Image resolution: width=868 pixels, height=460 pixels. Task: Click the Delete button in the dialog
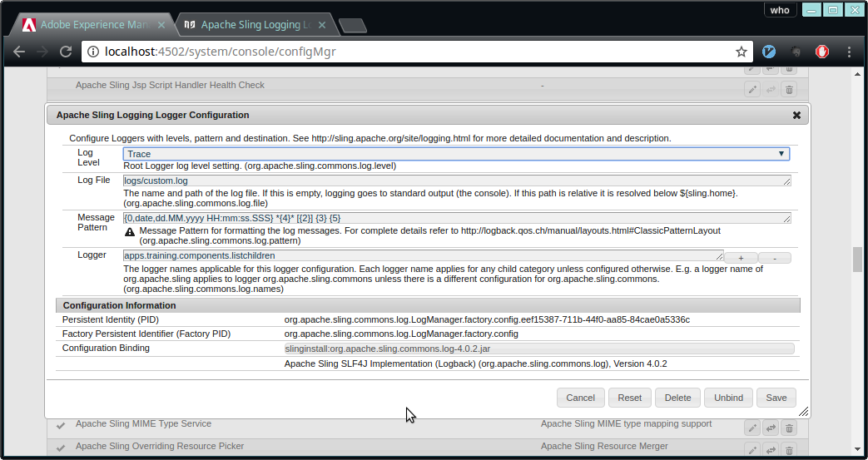tap(677, 398)
